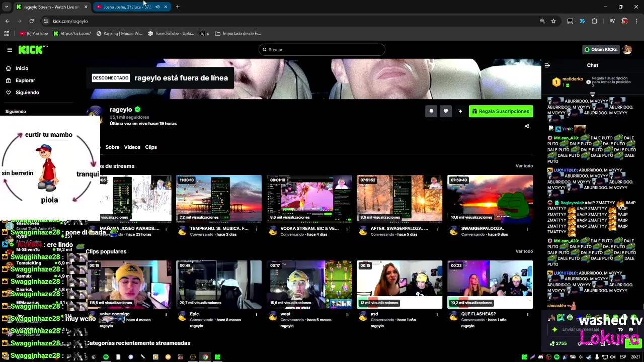Open YouTube bookmark in bookmarks bar
Screen dimensions: 644x362
click(x=34, y=34)
